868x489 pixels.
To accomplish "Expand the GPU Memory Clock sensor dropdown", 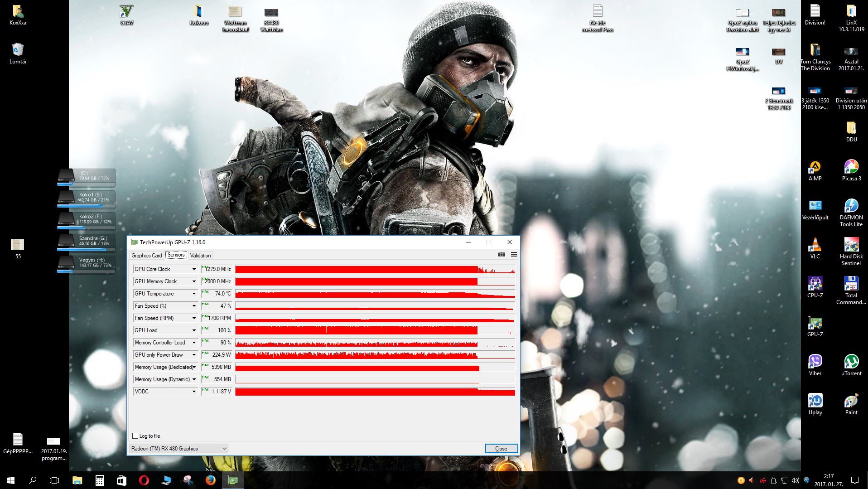I will [194, 281].
